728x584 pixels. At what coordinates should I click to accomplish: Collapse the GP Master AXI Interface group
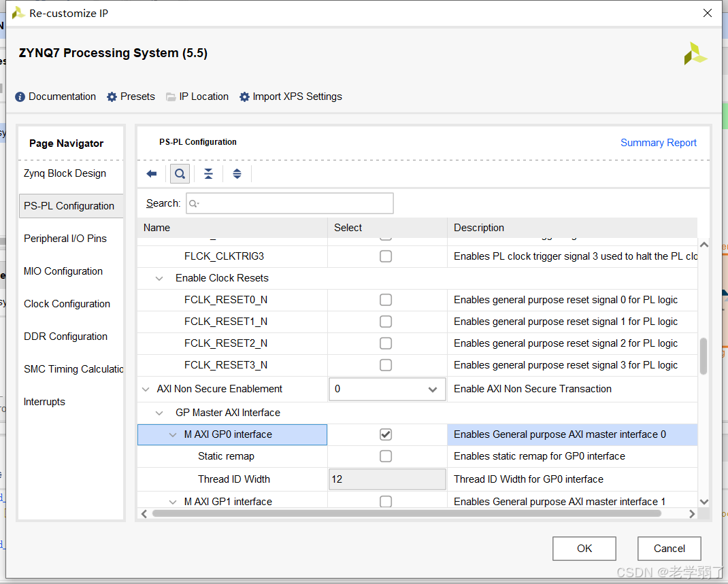click(x=159, y=413)
